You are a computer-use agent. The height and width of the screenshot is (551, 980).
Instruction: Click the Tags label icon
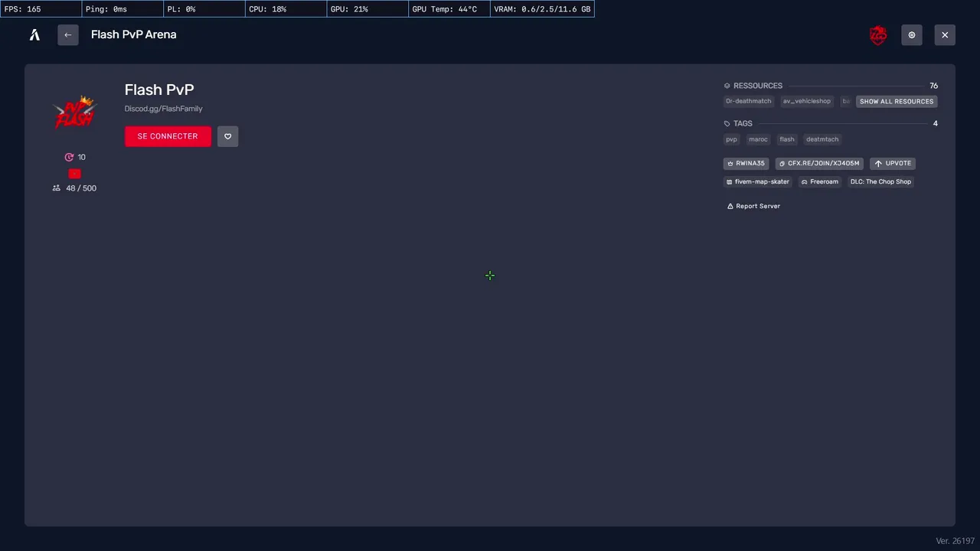point(727,123)
